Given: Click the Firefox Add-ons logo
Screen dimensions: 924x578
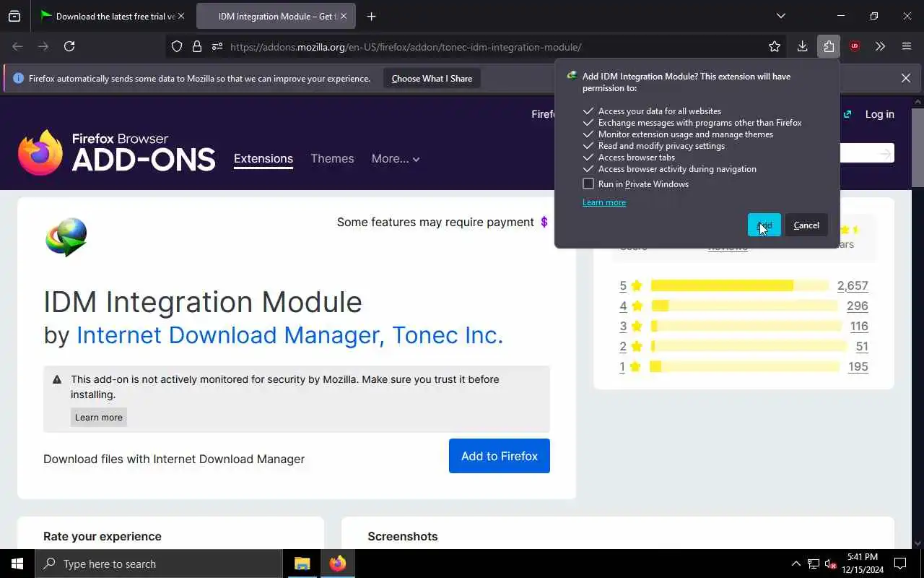Looking at the screenshot, I should point(117,152).
